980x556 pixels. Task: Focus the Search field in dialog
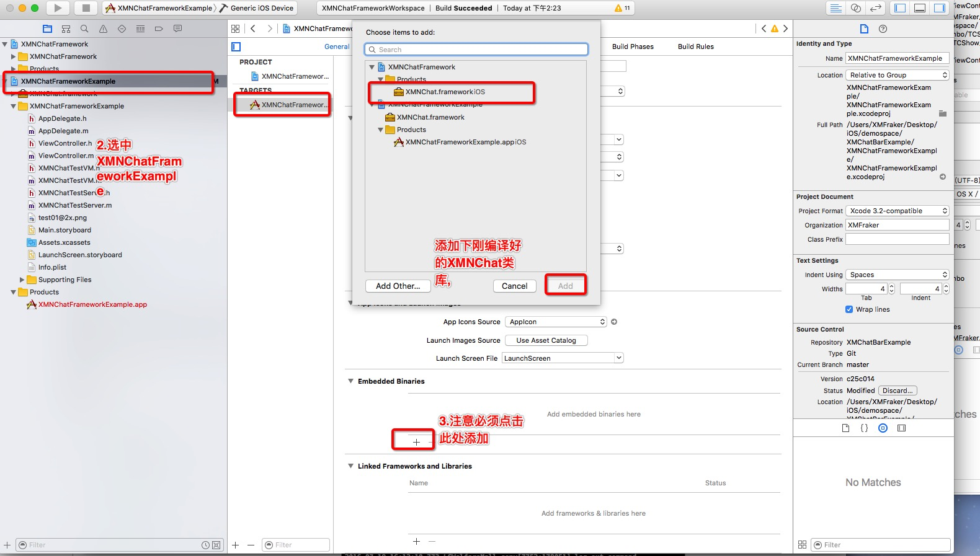click(x=476, y=50)
